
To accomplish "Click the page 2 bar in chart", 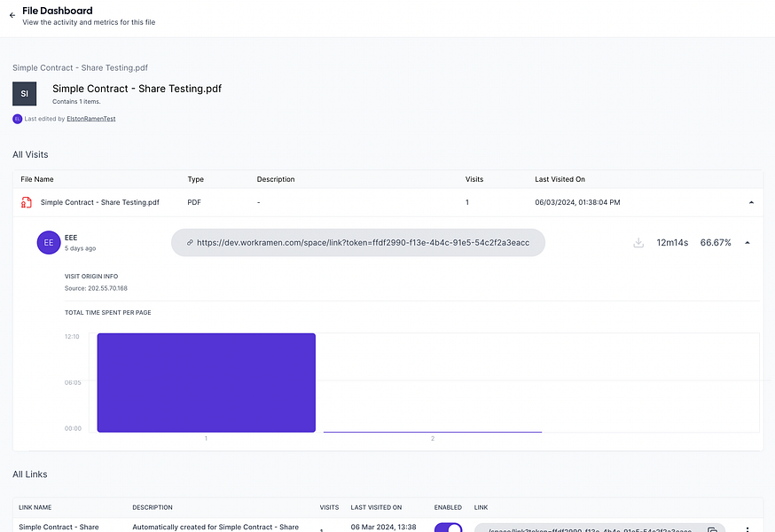I will 433,432.
